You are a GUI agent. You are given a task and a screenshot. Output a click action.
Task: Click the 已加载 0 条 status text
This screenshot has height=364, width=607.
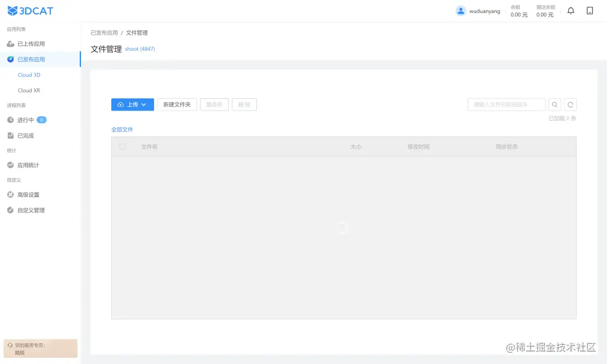click(563, 119)
